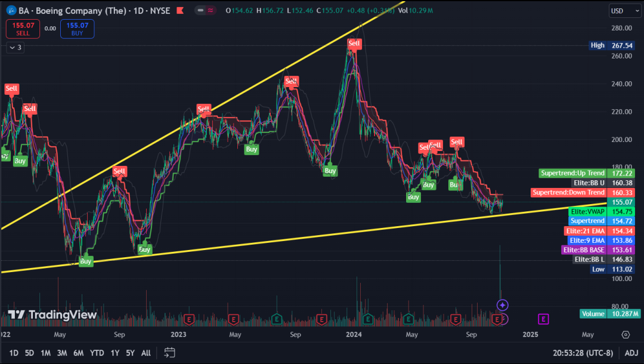The image size is (644, 364).
Task: Toggle the ADJ adjusted data button
Action: coord(631,353)
